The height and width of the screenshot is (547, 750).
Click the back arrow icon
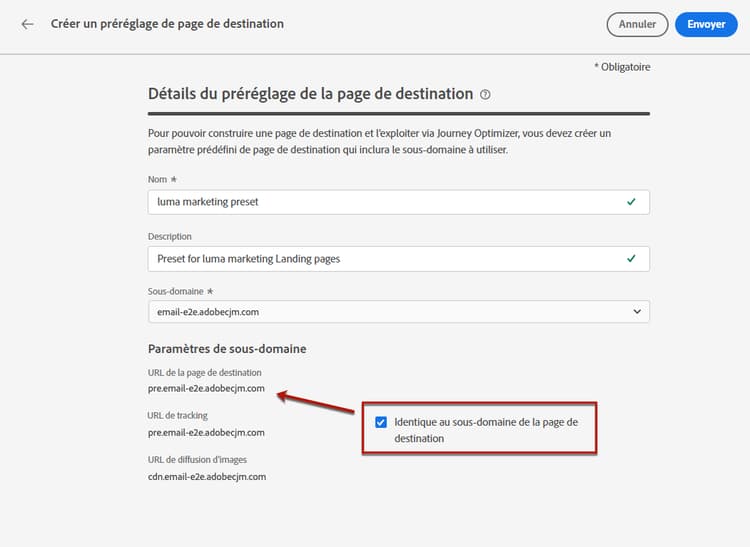tap(27, 23)
